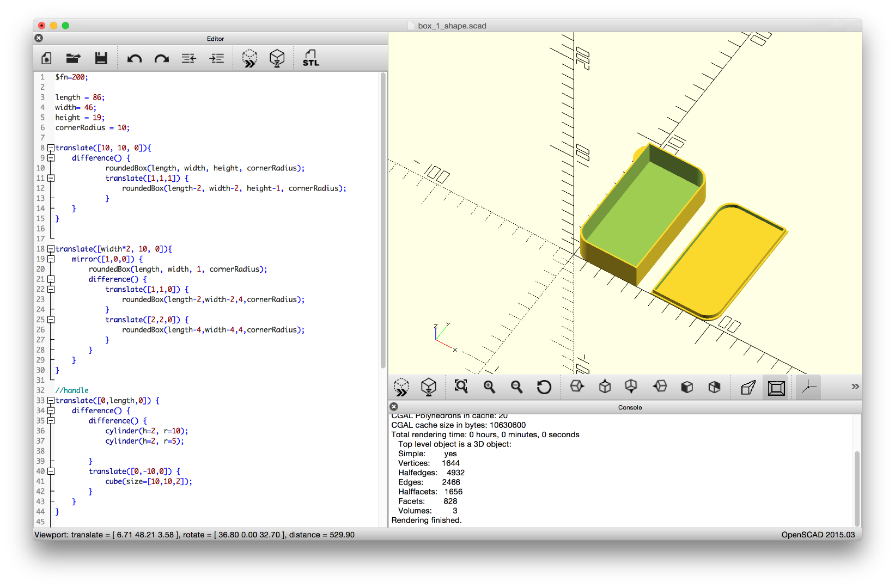Reset the viewport camera view
This screenshot has width=895, height=588.
pyautogui.click(x=544, y=387)
